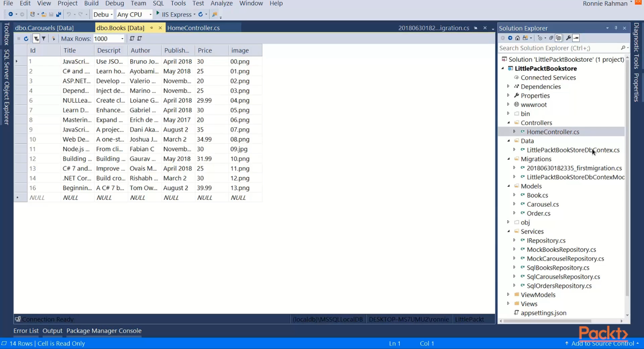Image resolution: width=644 pixels, height=349 pixels.
Task: Expand the Dependencies node
Action: point(509,86)
